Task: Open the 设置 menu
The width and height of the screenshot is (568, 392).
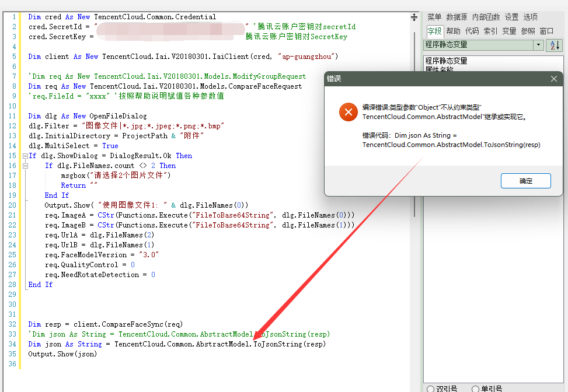Action: 512,17
